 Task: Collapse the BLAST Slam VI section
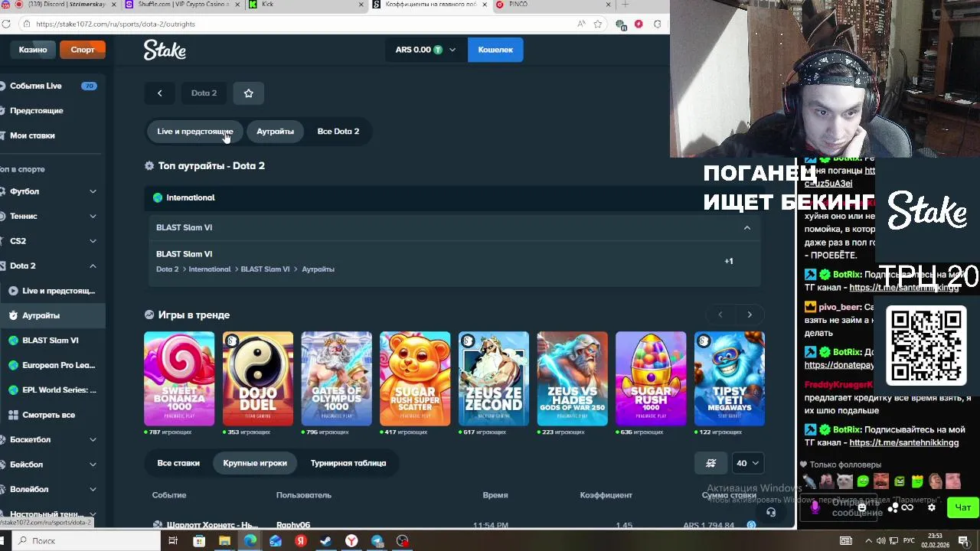click(747, 227)
